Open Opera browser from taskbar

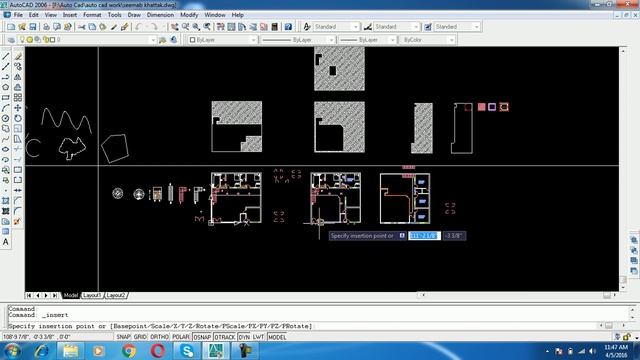pos(158,351)
